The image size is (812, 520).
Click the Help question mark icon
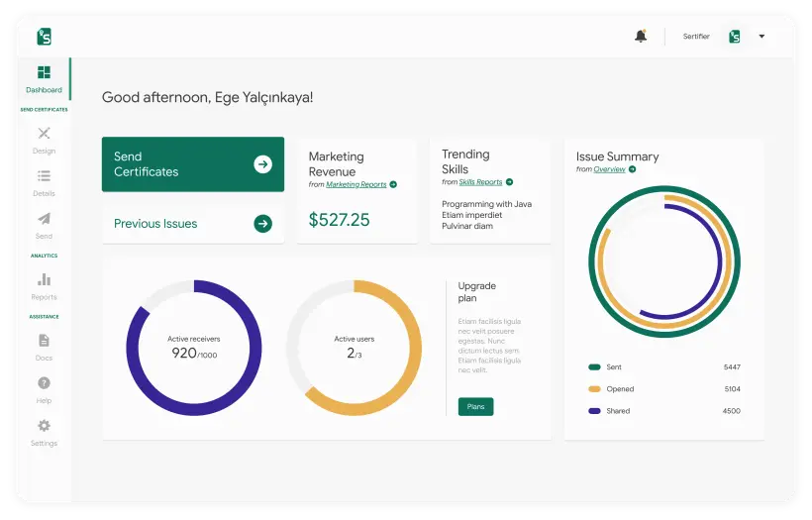coord(44,383)
